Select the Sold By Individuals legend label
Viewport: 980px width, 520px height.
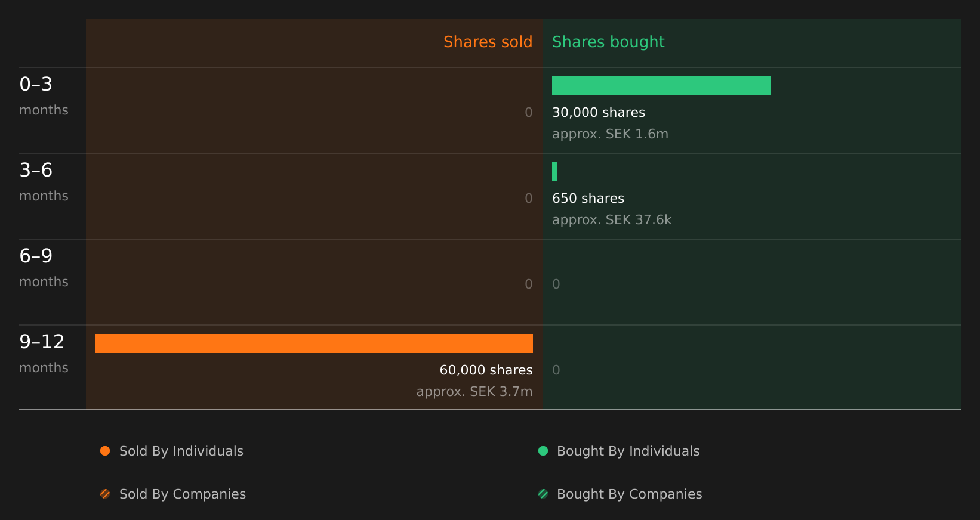pos(181,451)
